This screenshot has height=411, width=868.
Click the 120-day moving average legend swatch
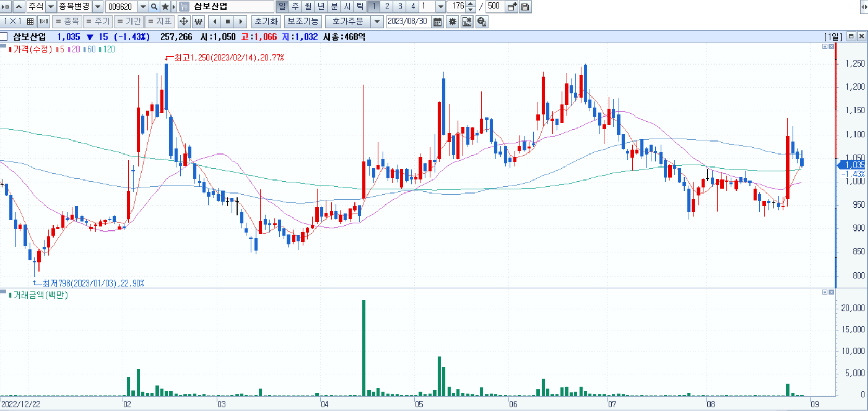[100, 49]
